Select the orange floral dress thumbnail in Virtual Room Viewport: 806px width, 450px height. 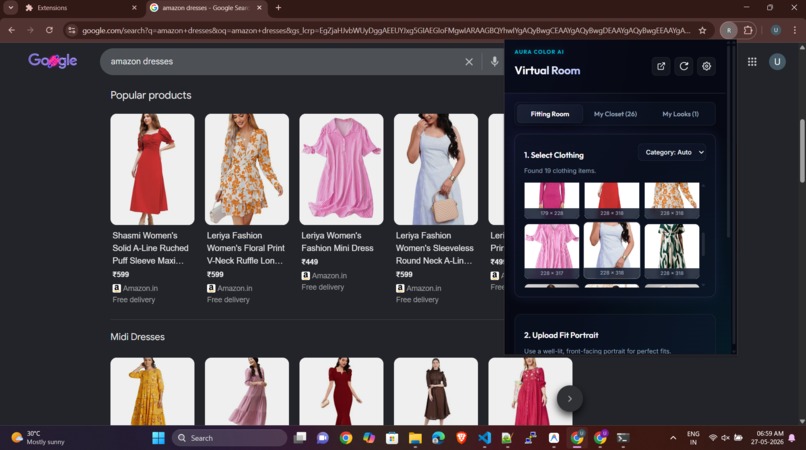point(672,200)
